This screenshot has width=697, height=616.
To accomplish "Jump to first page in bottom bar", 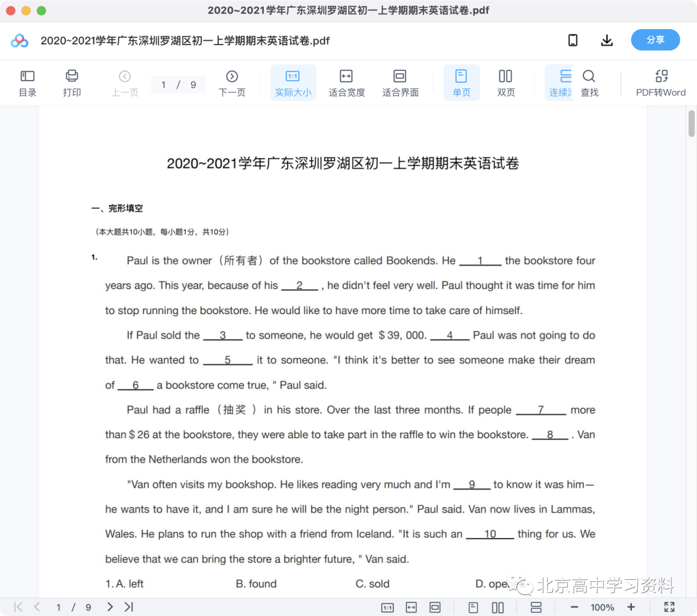I will (x=18, y=607).
